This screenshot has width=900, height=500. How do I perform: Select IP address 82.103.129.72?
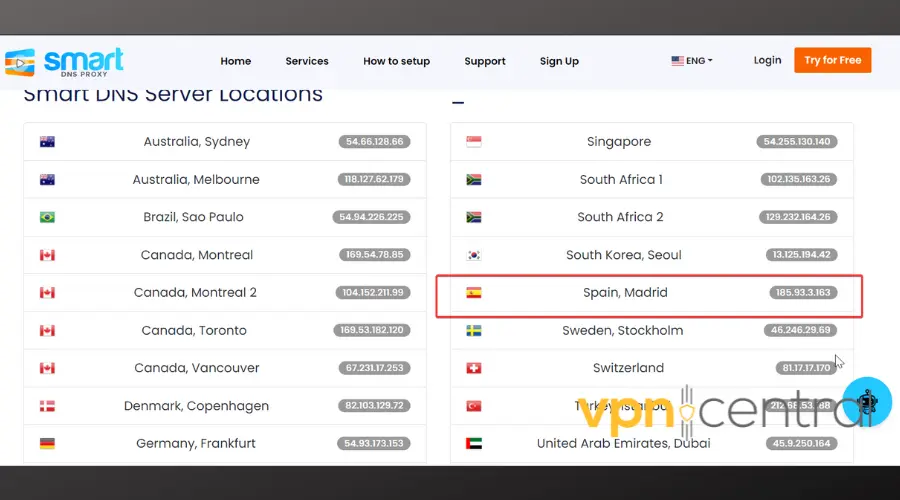[374, 405]
